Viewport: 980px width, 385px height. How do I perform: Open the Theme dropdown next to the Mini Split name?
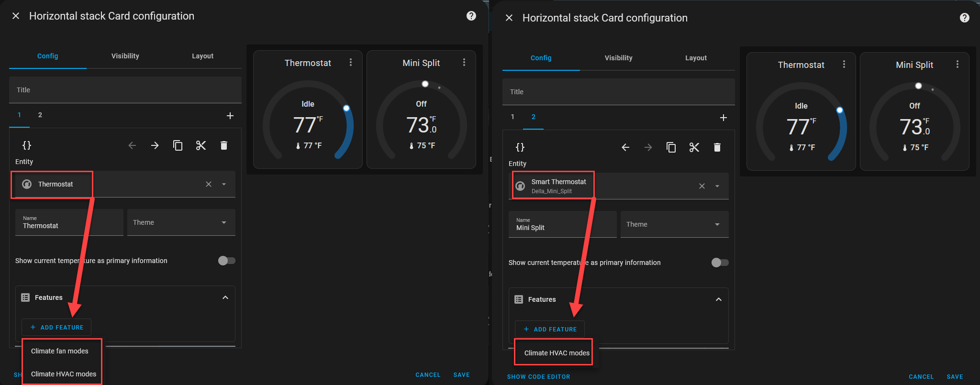(x=674, y=224)
